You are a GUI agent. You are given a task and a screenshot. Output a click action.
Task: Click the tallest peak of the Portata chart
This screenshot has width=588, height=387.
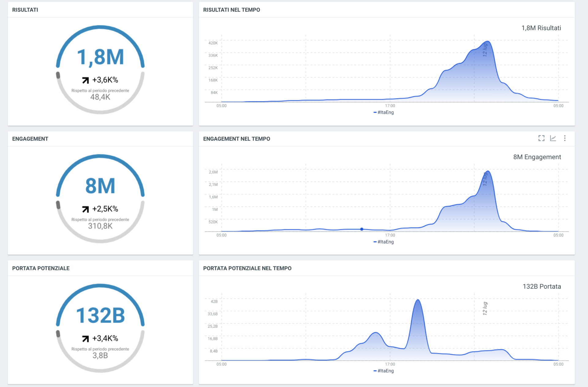pos(418,300)
